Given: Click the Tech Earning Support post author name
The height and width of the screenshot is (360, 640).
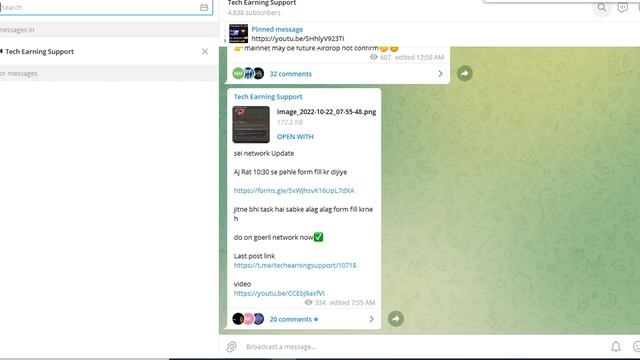Looking at the screenshot, I should click(268, 97).
